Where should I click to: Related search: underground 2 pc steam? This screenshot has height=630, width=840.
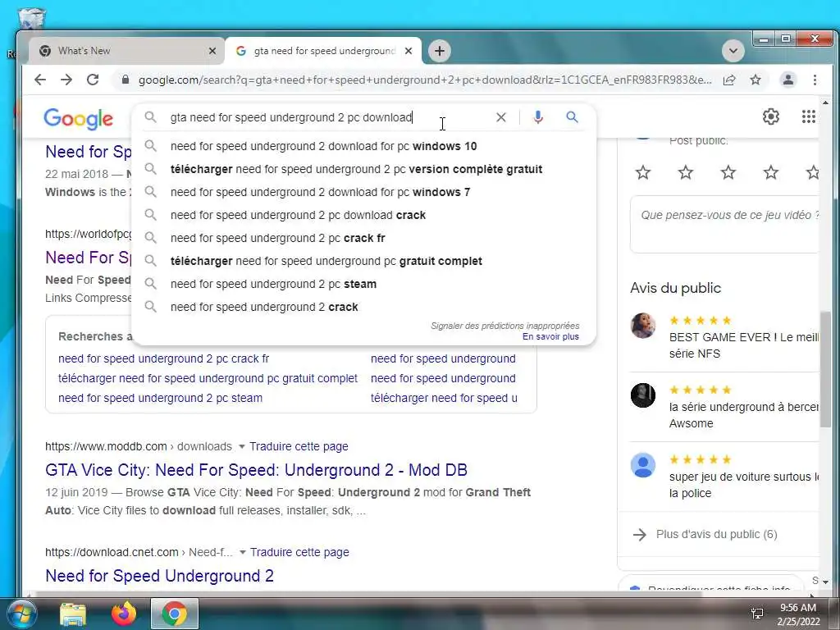pyautogui.click(x=160, y=398)
